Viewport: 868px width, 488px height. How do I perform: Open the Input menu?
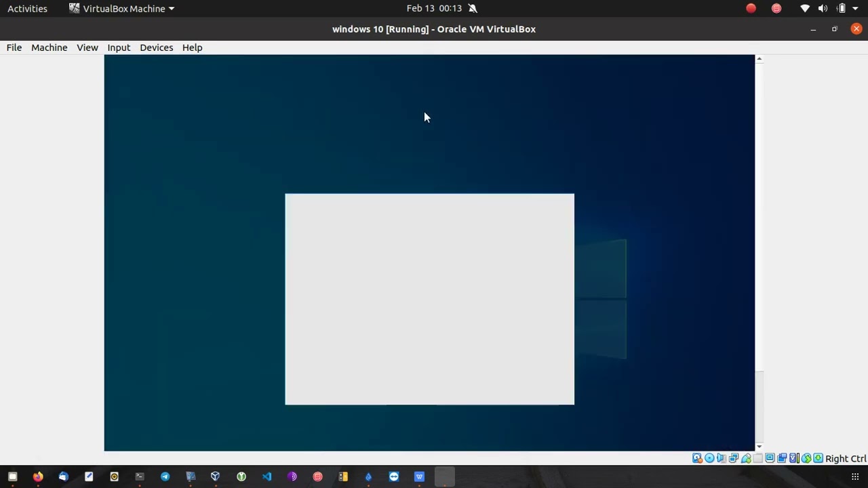119,47
